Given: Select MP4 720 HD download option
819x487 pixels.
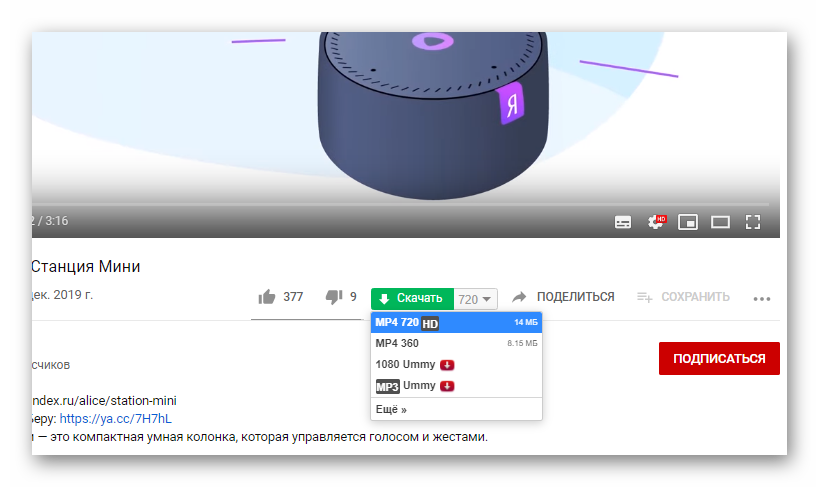Looking at the screenshot, I should click(457, 322).
